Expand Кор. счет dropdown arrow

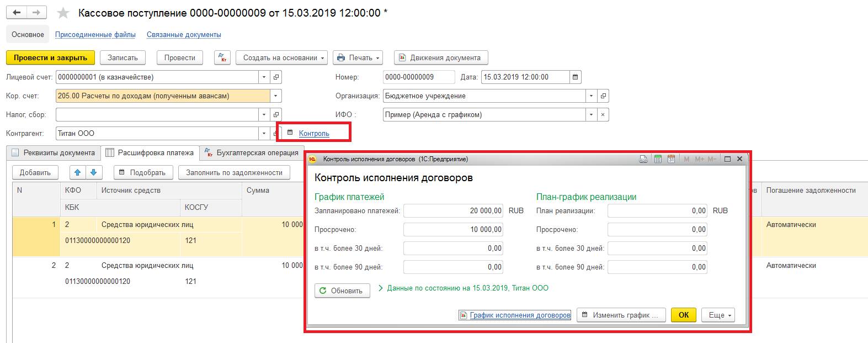(x=276, y=96)
